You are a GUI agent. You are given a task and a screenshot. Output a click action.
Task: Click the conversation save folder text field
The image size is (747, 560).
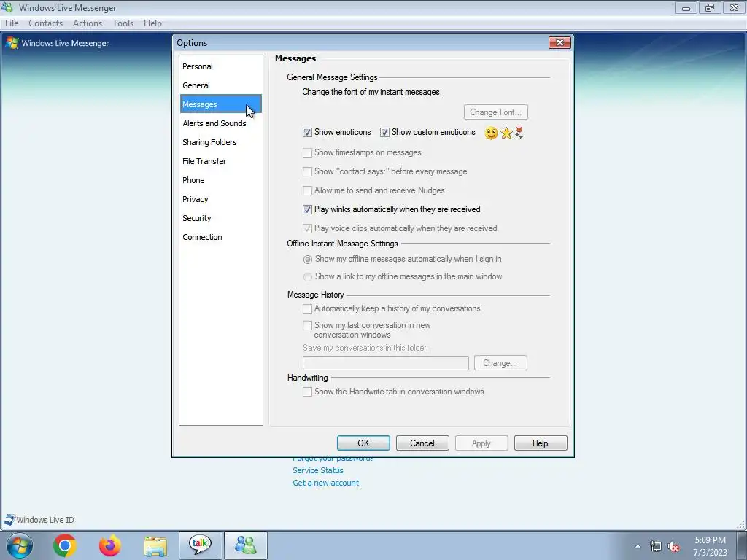tap(386, 363)
